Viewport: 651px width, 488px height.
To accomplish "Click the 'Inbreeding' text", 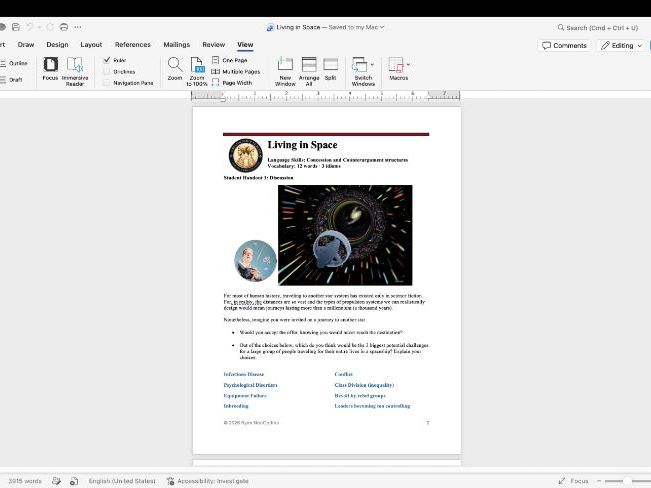I will [236, 406].
